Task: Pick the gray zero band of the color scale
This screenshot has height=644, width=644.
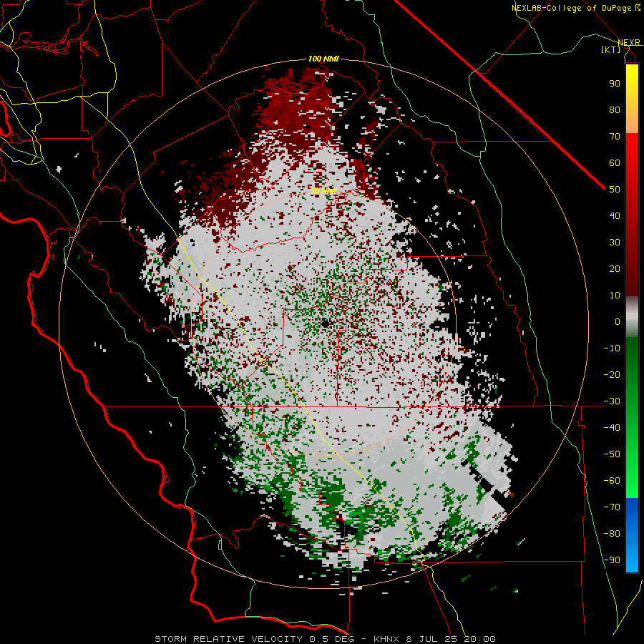Action: [632, 317]
